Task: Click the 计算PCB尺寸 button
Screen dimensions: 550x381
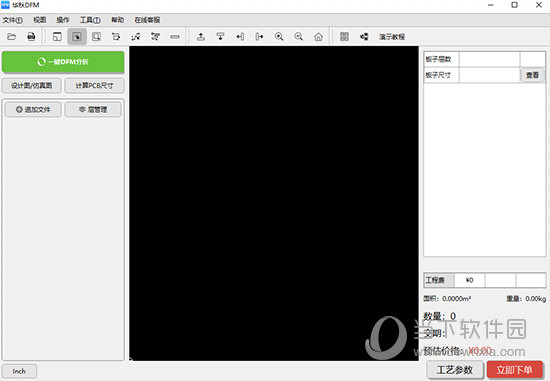Action: pyautogui.click(x=94, y=85)
